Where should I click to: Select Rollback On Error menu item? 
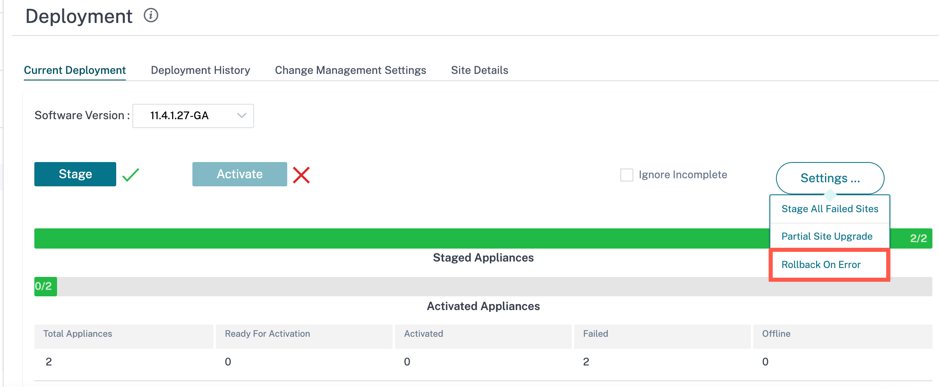829,265
